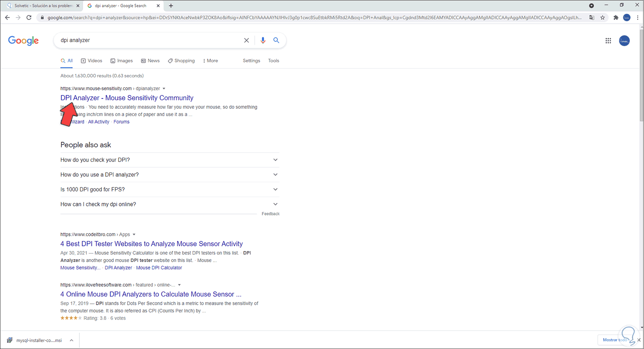Image resolution: width=644 pixels, height=349 pixels.
Task: Switch to News results
Action: pos(150,61)
